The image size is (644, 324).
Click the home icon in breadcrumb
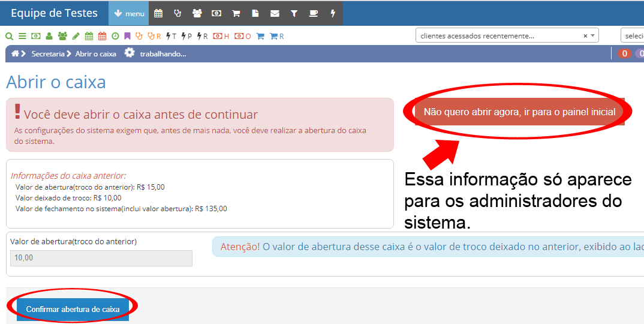coord(15,53)
